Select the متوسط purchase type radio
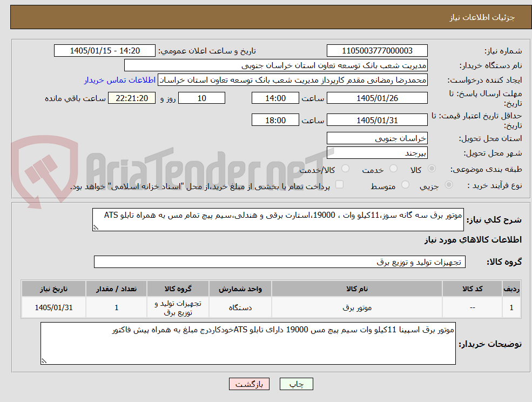The width and height of the screenshot is (532, 402). click(x=405, y=185)
